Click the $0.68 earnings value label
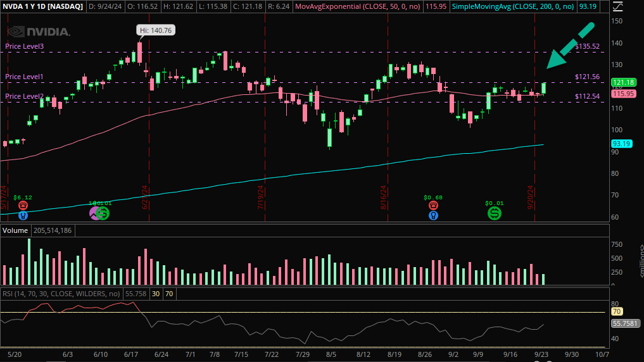The width and height of the screenshot is (644, 362). point(433,197)
